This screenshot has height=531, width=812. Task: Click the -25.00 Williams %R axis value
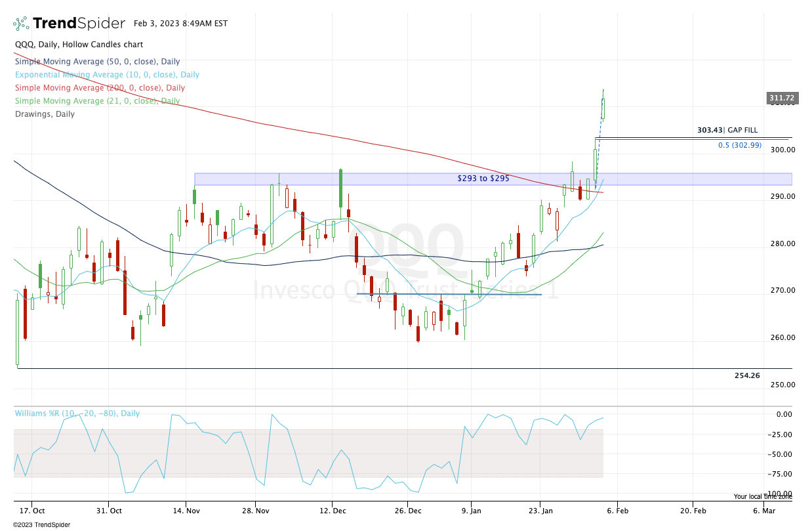(781, 435)
